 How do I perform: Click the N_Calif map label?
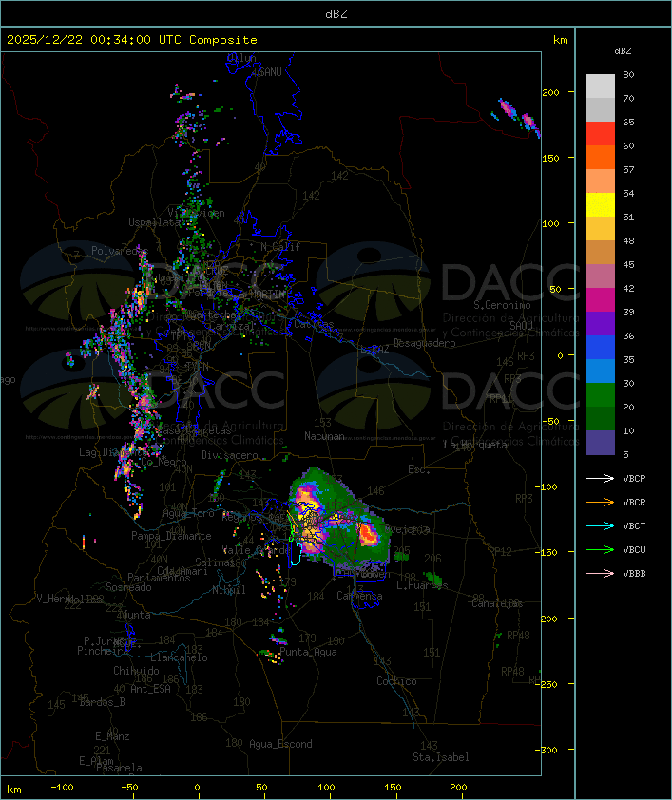pyautogui.click(x=280, y=246)
